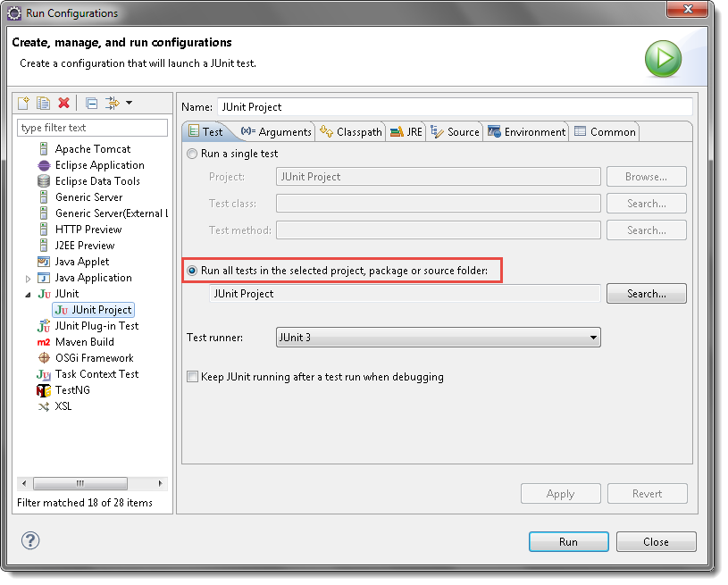Click Search next to JUnit Project folder
This screenshot has height=585, width=728.
click(647, 294)
